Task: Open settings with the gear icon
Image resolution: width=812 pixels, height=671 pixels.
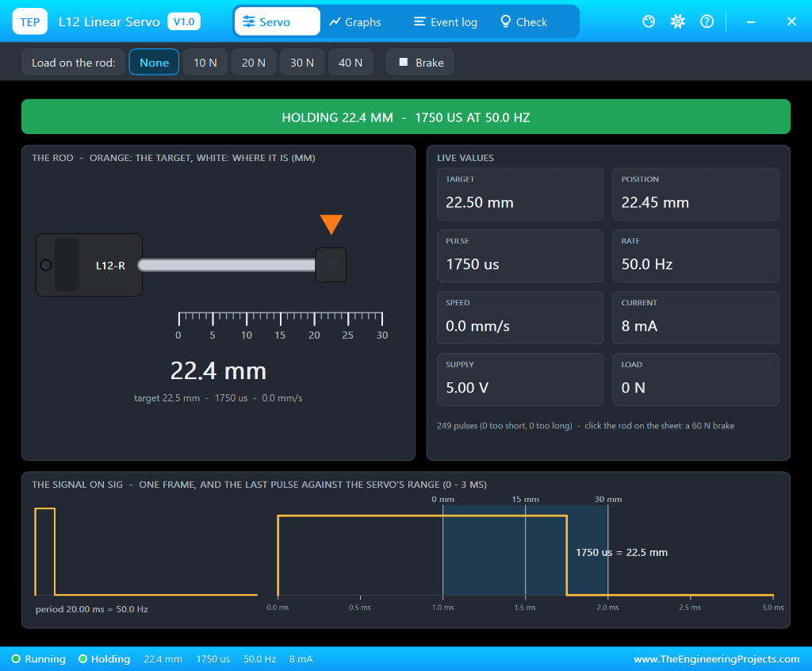Action: coord(677,21)
